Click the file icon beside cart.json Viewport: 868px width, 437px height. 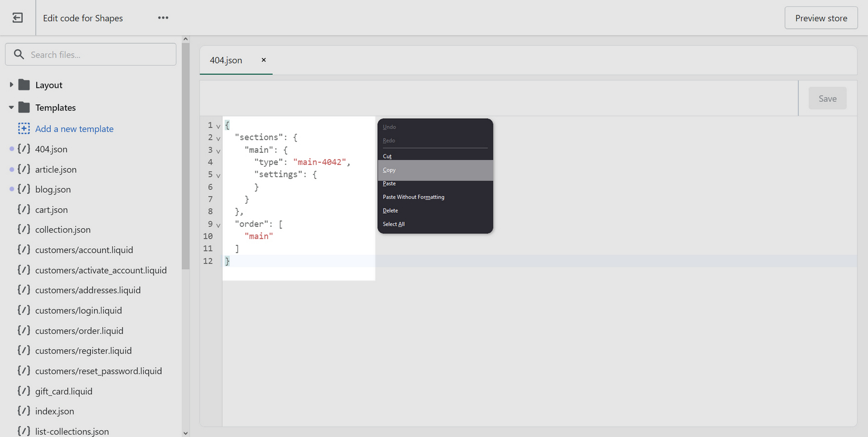[x=24, y=210]
